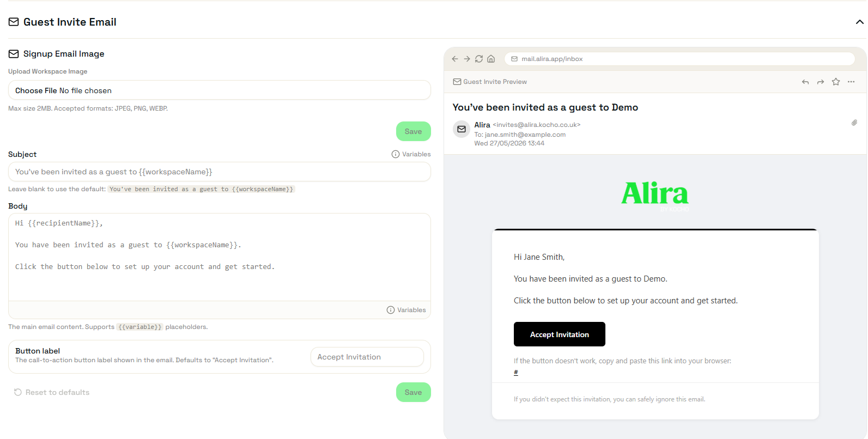Click recipient jane.smith@example.com text
This screenshot has width=868, height=439.
pos(525,135)
